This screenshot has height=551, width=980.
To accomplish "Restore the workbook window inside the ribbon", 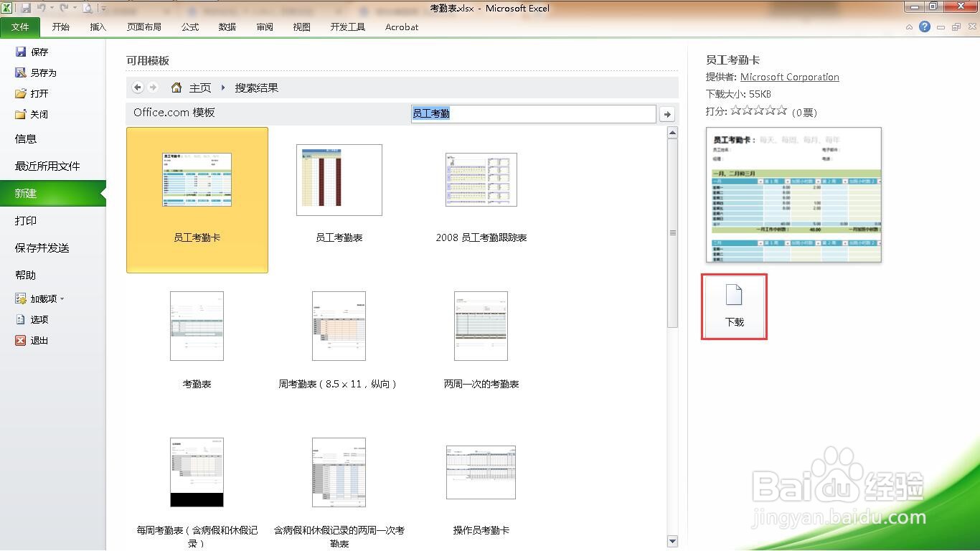I will coord(956,27).
